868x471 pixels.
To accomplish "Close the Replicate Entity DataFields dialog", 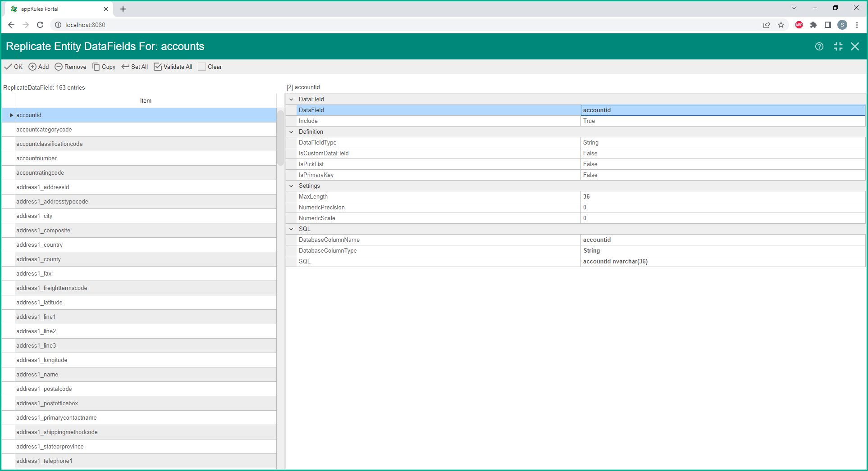I will pyautogui.click(x=855, y=46).
